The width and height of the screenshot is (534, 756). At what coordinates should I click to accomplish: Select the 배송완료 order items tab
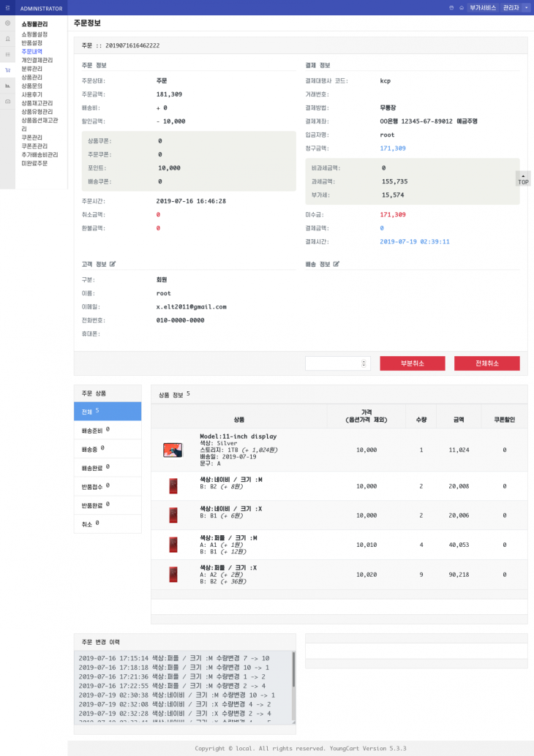(108, 468)
